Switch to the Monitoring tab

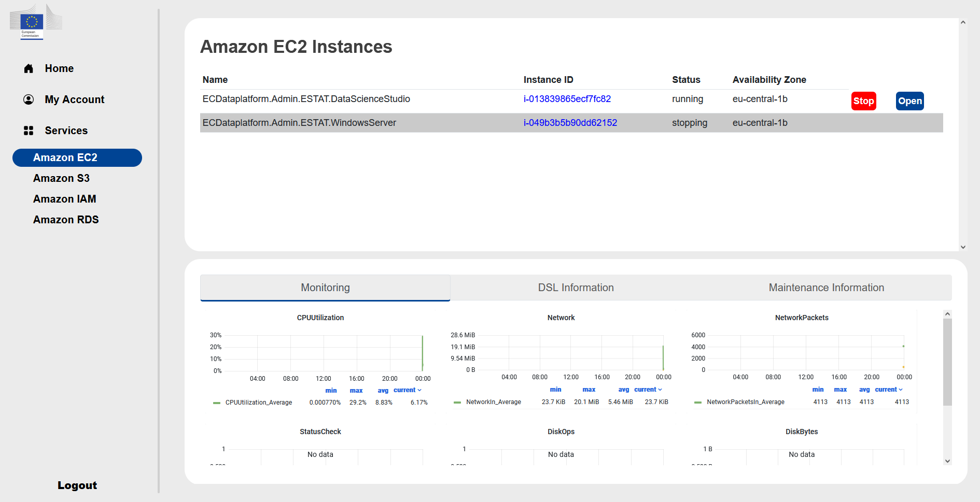tap(325, 288)
